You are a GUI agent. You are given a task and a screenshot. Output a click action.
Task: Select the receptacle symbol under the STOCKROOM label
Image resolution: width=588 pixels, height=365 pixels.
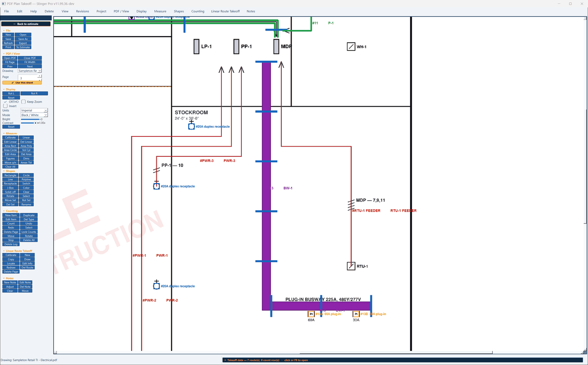(191, 126)
